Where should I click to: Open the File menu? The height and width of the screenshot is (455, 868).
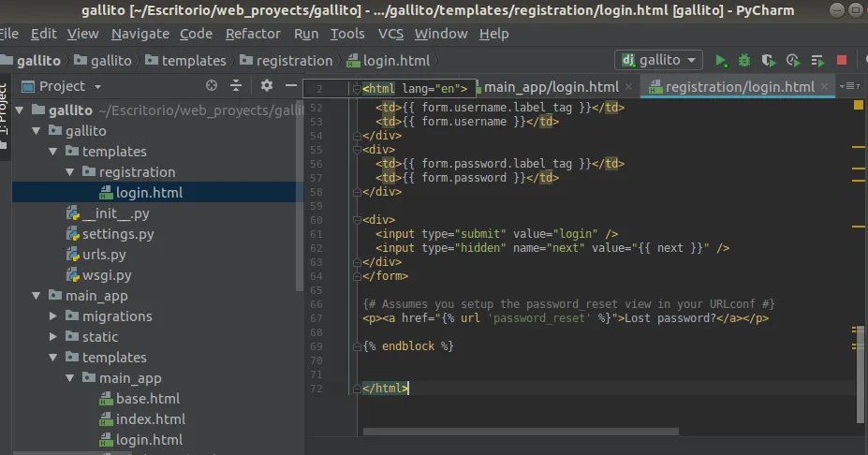click(8, 34)
